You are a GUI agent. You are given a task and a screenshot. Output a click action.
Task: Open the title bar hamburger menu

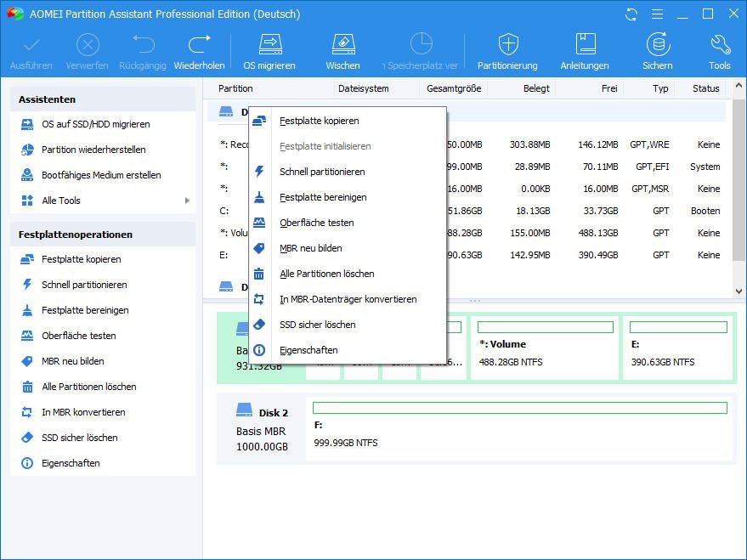pyautogui.click(x=656, y=14)
